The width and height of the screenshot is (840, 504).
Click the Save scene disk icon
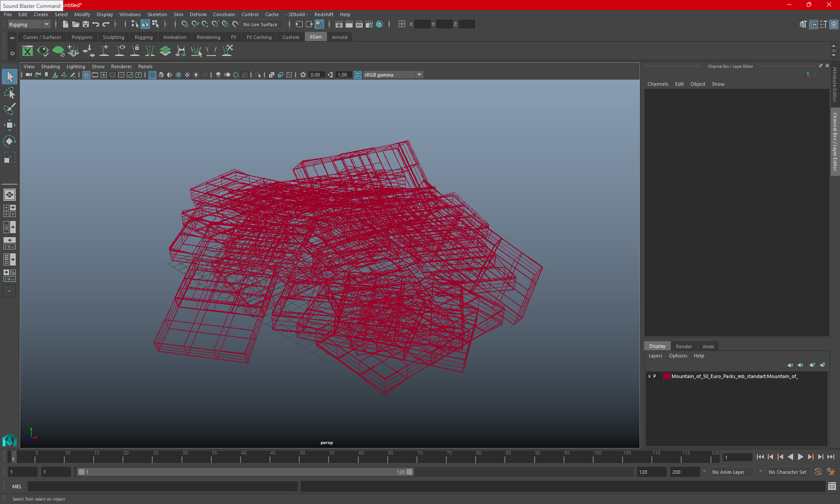click(x=86, y=24)
